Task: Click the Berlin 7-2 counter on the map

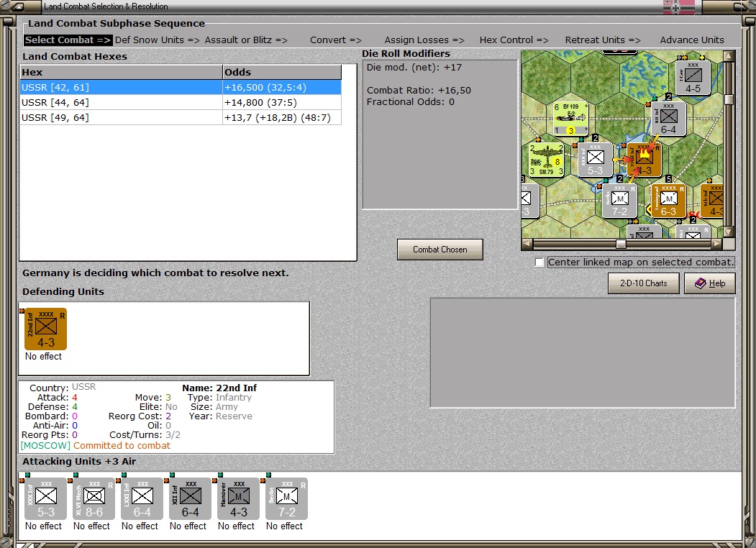Action: click(x=619, y=201)
